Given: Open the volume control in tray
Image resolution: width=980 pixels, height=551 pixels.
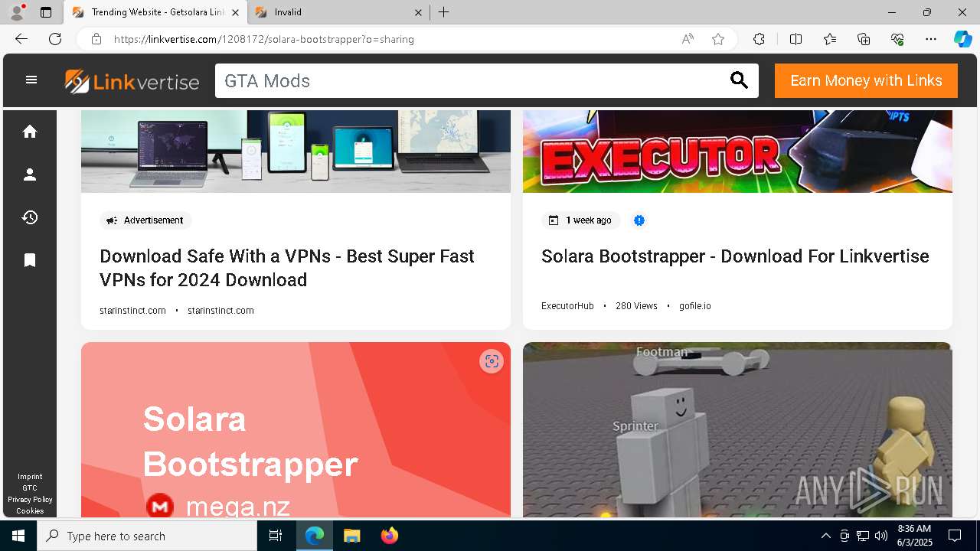Looking at the screenshot, I should (x=881, y=536).
